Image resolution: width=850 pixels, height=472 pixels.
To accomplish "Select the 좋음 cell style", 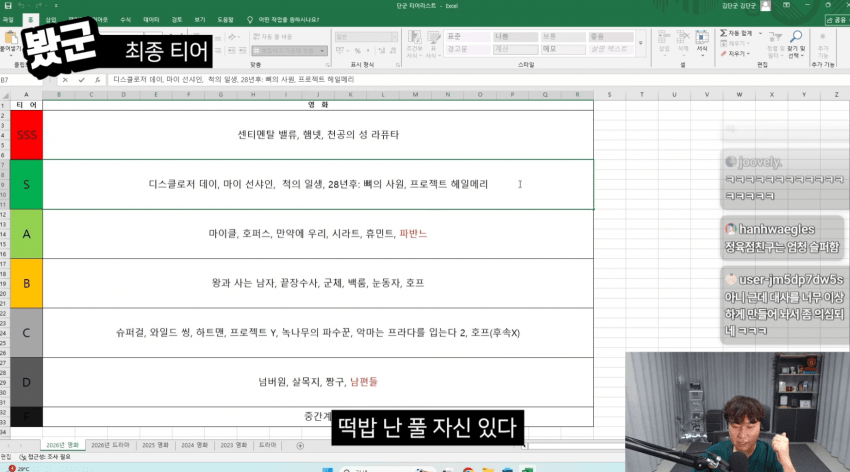I will click(610, 37).
